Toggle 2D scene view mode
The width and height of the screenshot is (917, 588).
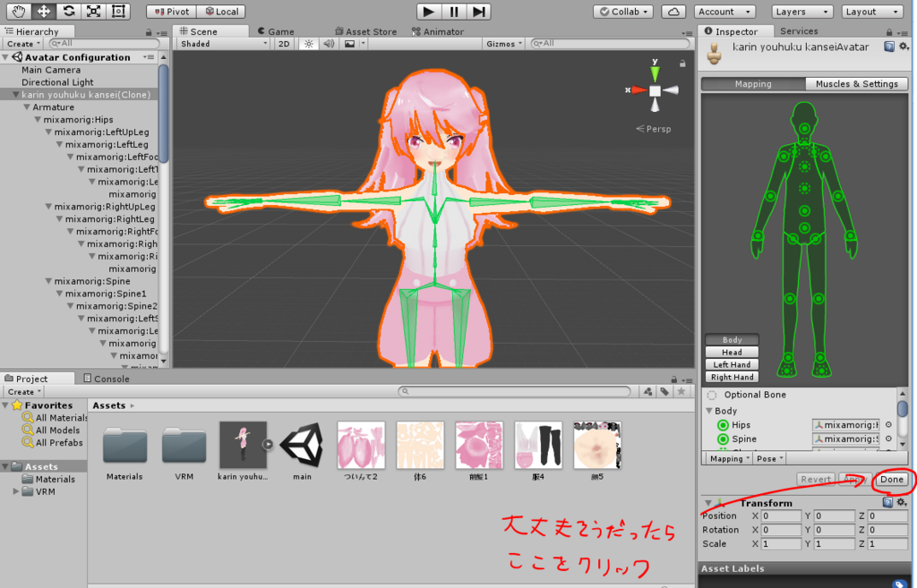point(284,44)
